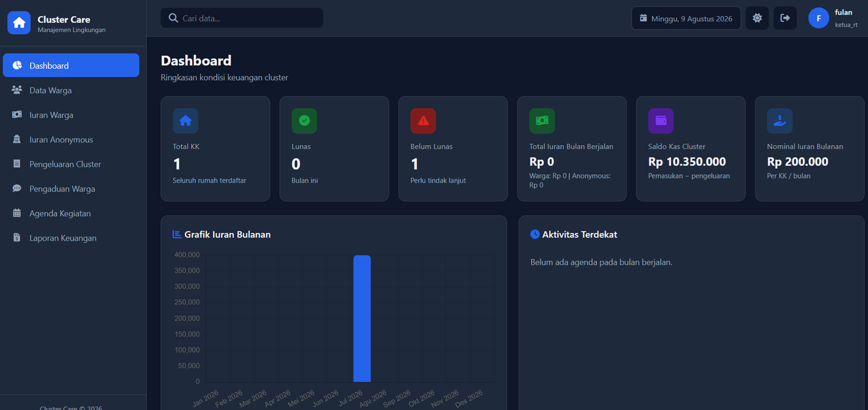Click the Iuran Anonymous sidebar icon
This screenshot has height=410, width=868.
[x=17, y=139]
